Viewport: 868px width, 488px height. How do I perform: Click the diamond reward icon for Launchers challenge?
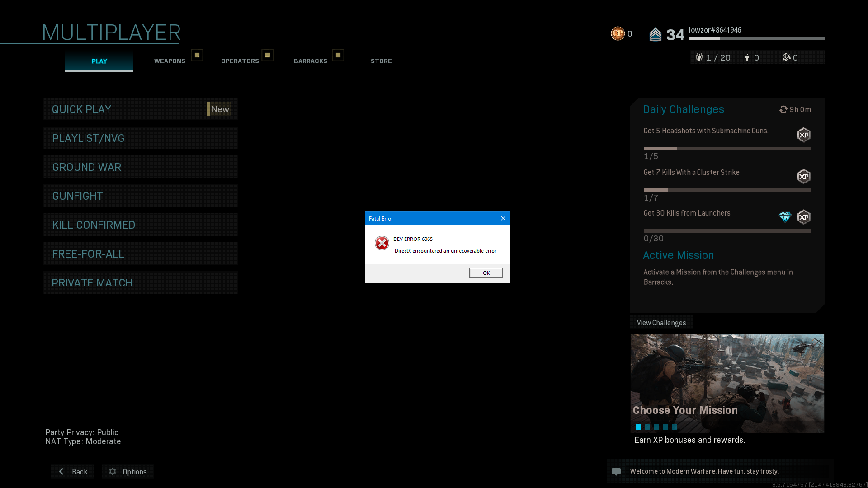pyautogui.click(x=785, y=217)
